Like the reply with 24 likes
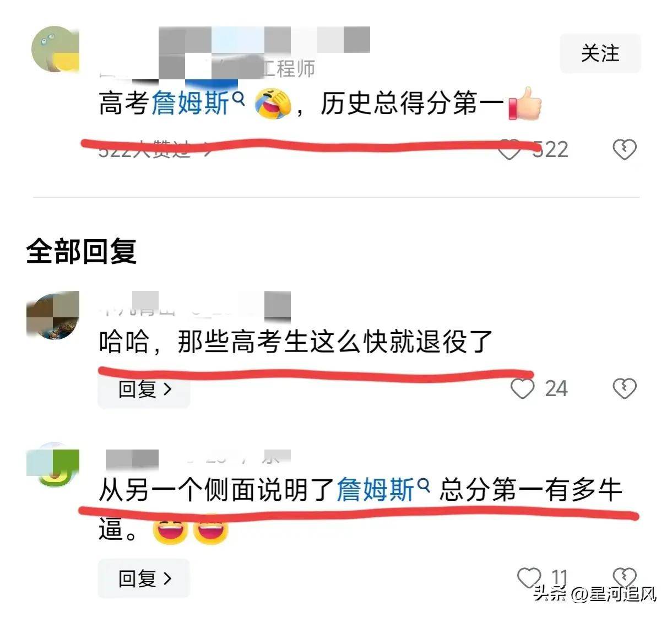This screenshot has width=672, height=617. click(x=522, y=388)
